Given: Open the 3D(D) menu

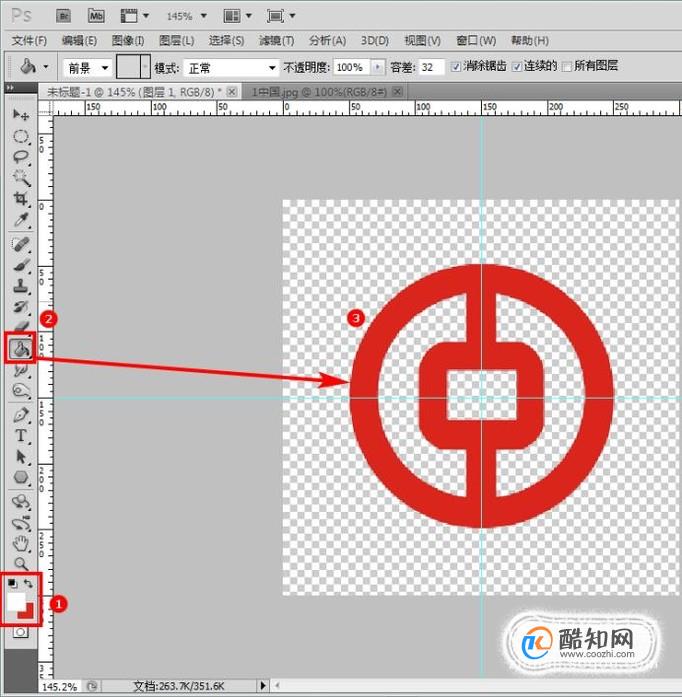Looking at the screenshot, I should point(375,40).
